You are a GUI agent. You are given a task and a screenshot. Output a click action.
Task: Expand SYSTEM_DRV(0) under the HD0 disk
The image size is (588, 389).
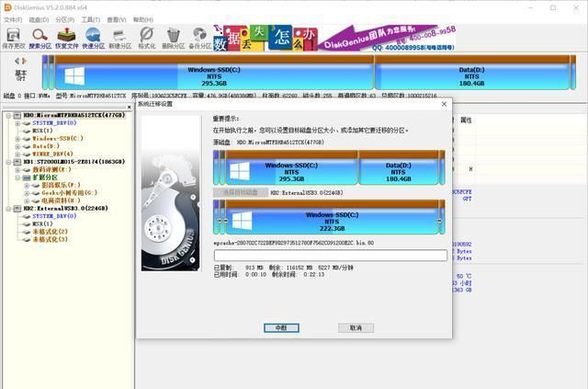17,123
